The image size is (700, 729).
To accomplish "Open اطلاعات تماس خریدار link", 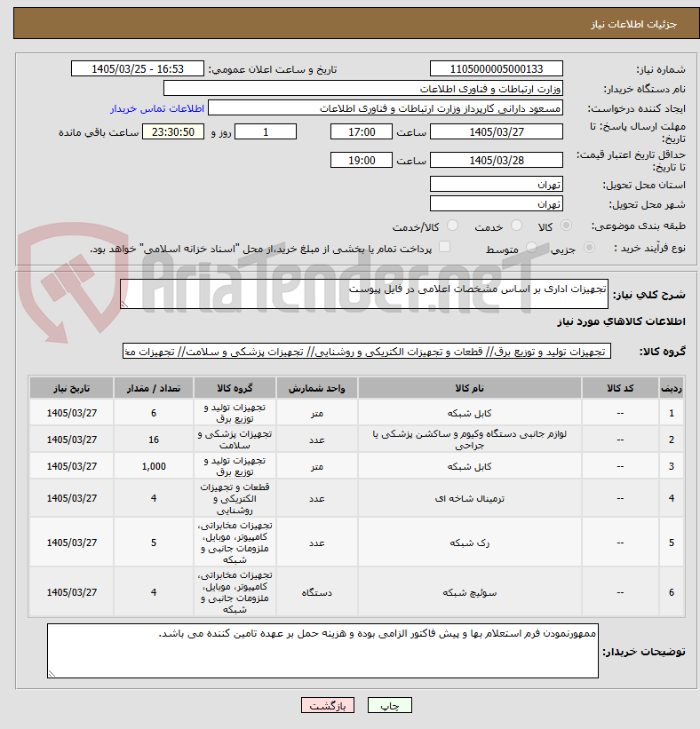I will coord(157,108).
